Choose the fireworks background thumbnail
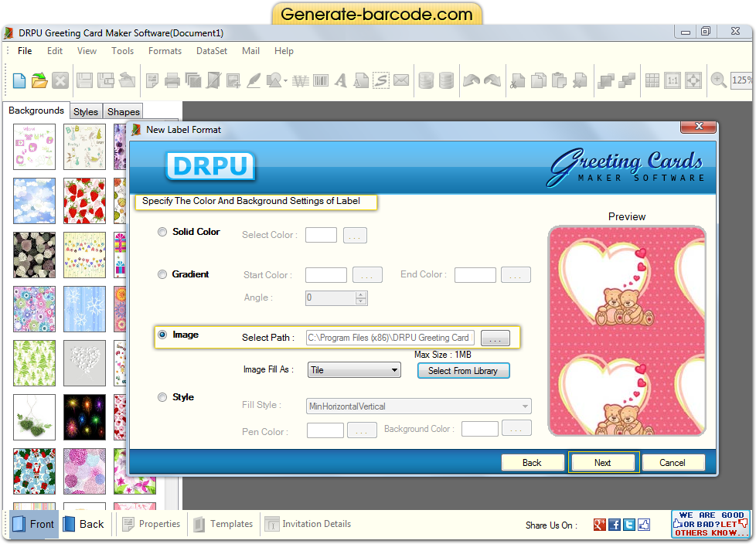This screenshot has height=544, width=756. pos(84,417)
